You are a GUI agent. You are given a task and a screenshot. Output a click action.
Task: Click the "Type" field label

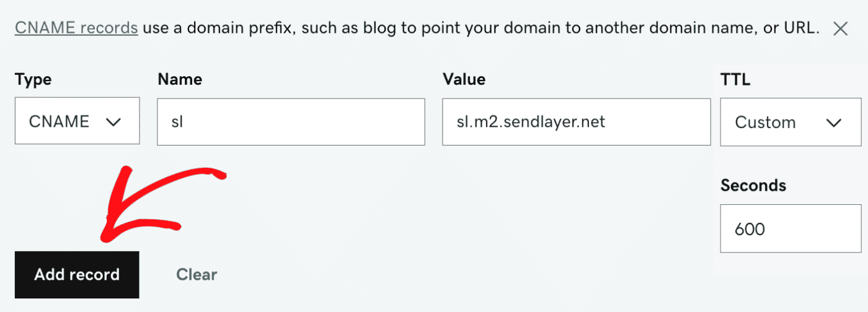(x=33, y=79)
